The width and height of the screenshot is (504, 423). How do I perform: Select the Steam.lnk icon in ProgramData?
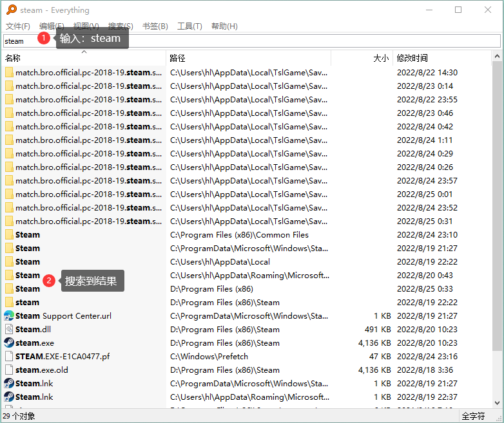pos(9,383)
